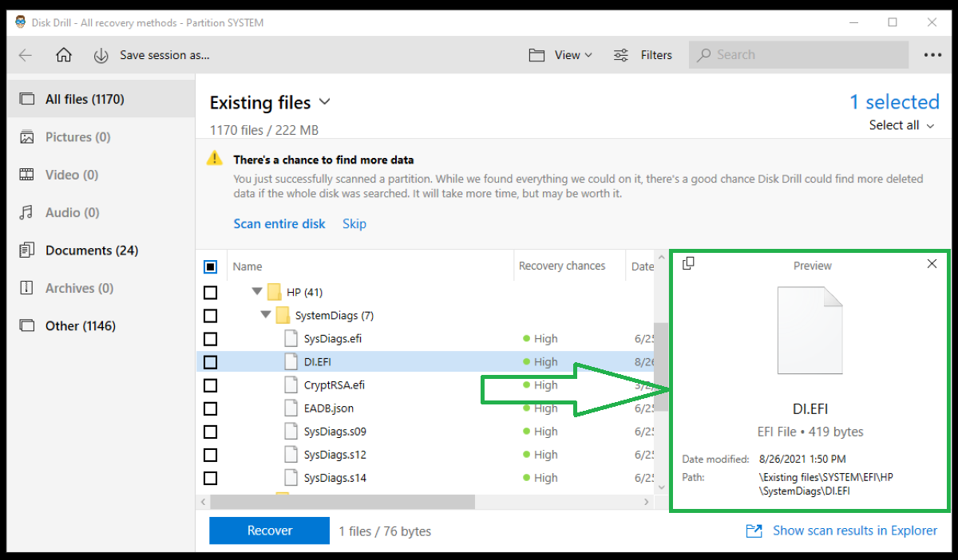Click the horizontal scrollbar thumb
The image size is (958, 560).
point(342,502)
